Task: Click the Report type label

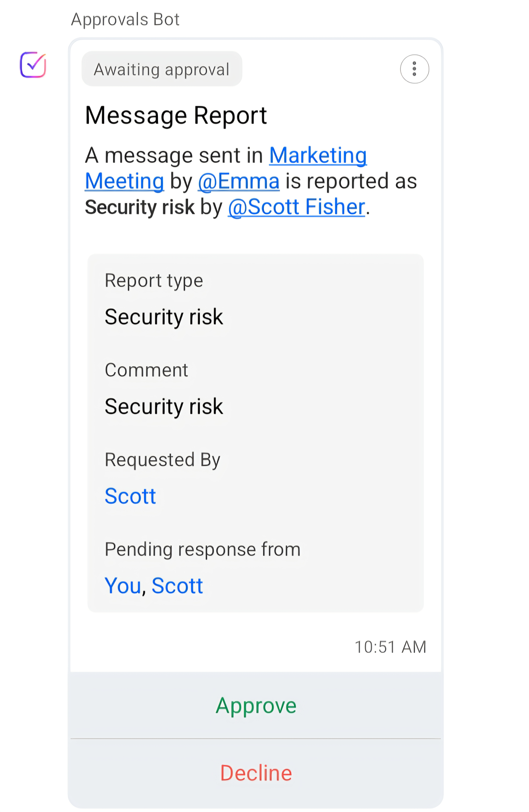Action: 154,281
